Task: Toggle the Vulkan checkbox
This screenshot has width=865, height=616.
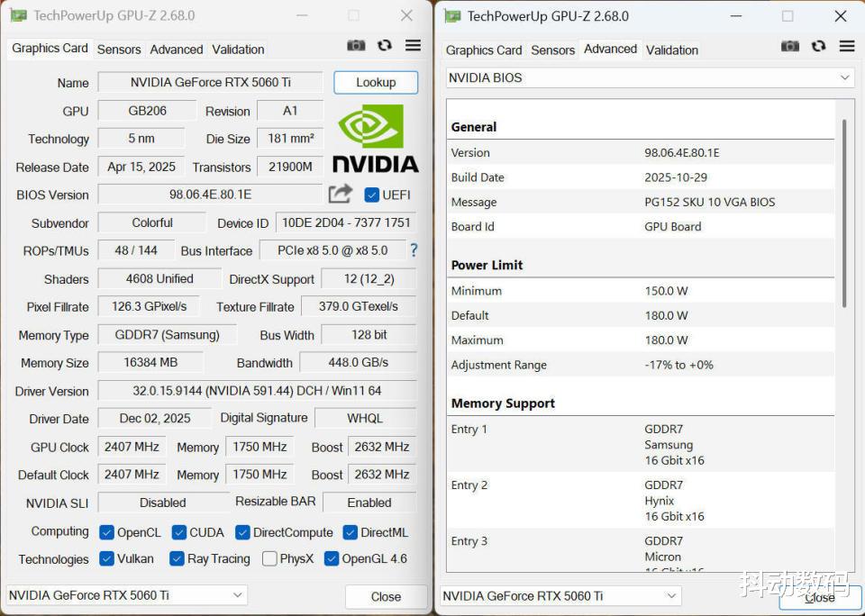Action: pos(106,558)
